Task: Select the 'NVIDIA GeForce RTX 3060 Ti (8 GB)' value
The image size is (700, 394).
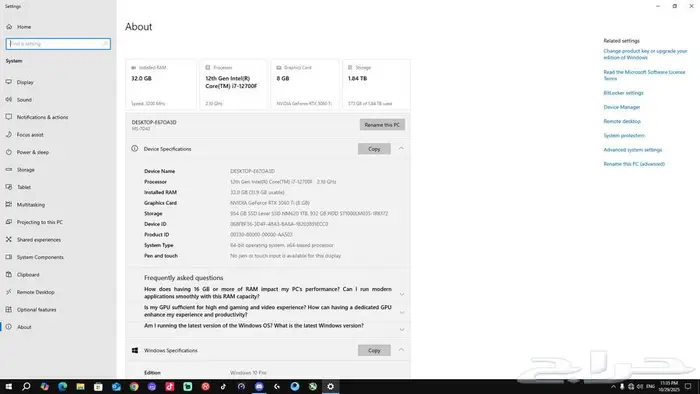Action: 270,203
